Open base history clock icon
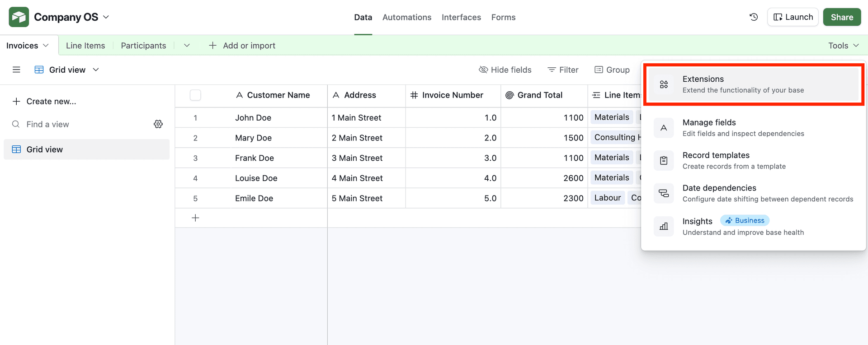The height and width of the screenshot is (345, 868). point(754,17)
